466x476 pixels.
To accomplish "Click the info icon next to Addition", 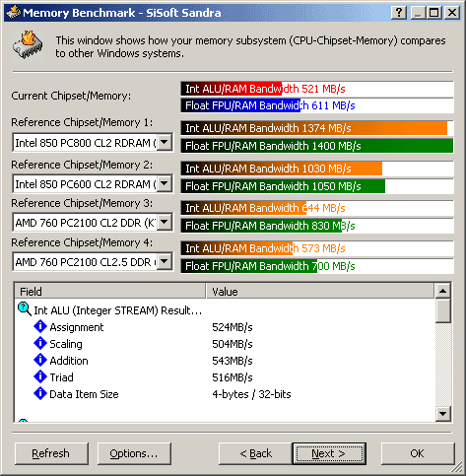I will [40, 360].
